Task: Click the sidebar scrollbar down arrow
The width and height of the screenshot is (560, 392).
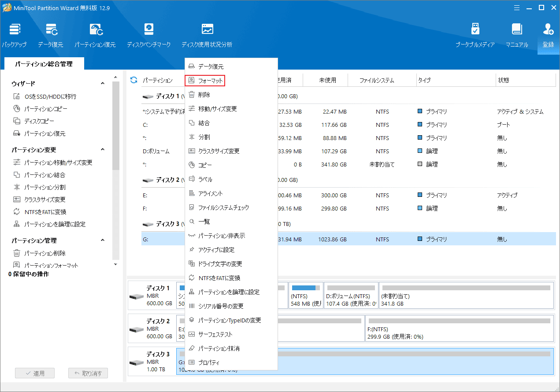Action: pos(116,264)
